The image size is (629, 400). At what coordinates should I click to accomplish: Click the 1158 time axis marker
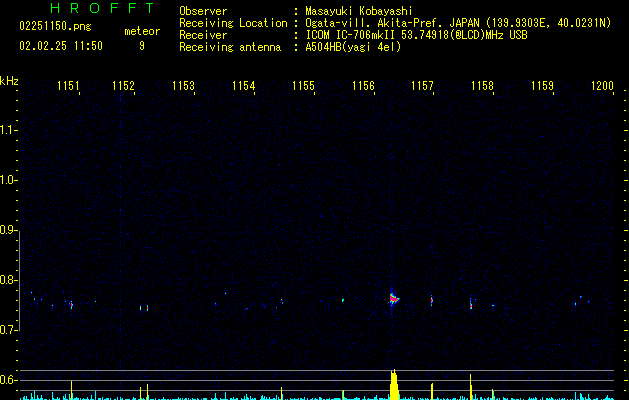(x=482, y=86)
